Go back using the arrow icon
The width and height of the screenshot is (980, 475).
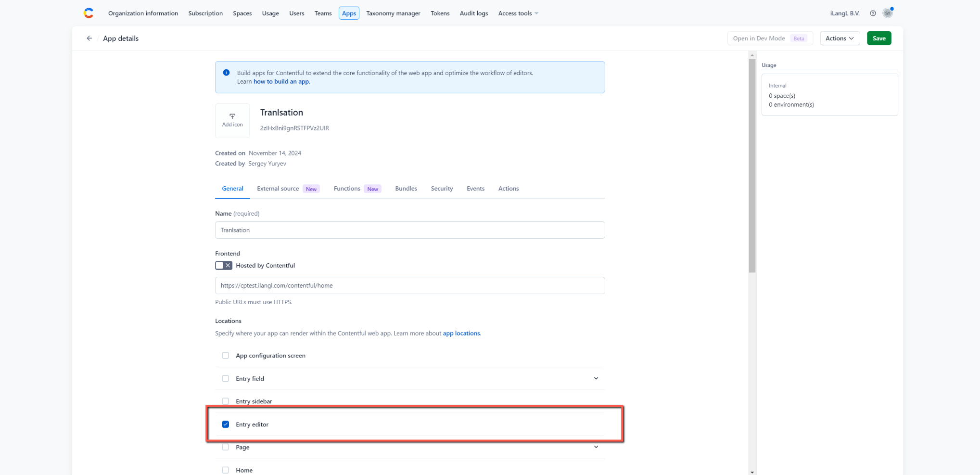(89, 39)
